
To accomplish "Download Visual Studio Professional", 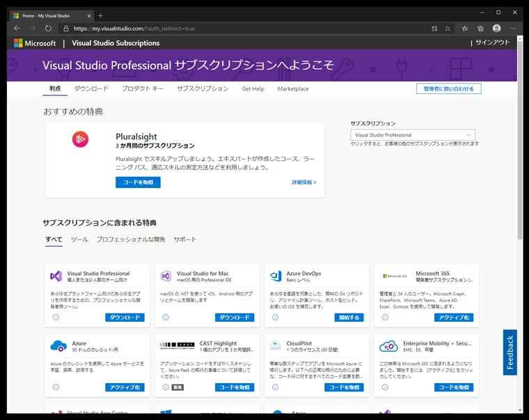I will click(x=125, y=318).
